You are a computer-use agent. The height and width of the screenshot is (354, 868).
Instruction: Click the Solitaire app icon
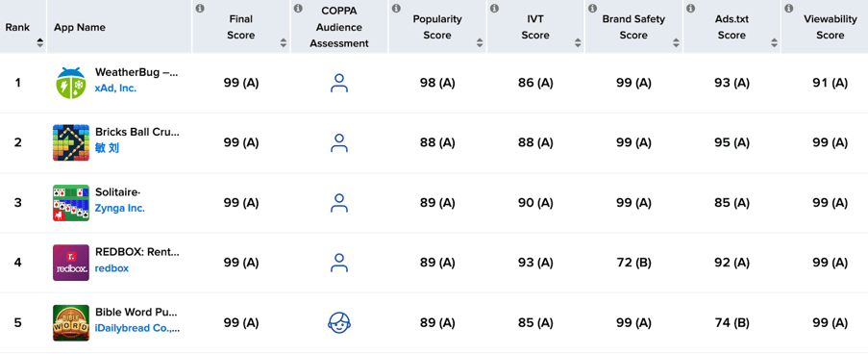click(x=71, y=203)
